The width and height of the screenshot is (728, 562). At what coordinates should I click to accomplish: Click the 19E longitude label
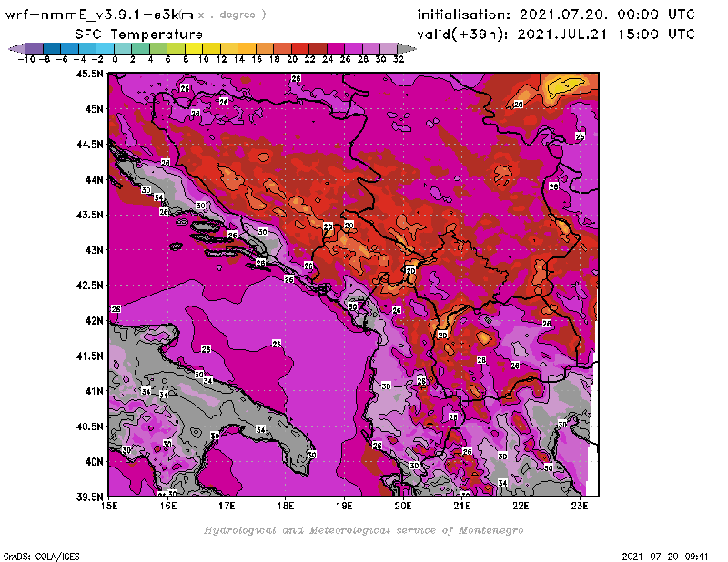pyautogui.click(x=345, y=506)
